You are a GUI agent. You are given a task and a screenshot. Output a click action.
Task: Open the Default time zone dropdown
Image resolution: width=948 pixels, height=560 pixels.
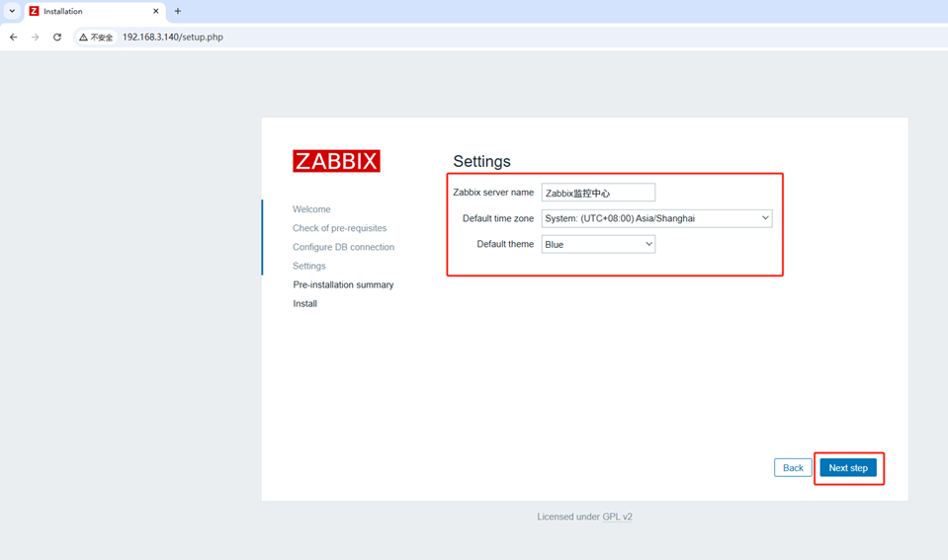pyautogui.click(x=656, y=218)
